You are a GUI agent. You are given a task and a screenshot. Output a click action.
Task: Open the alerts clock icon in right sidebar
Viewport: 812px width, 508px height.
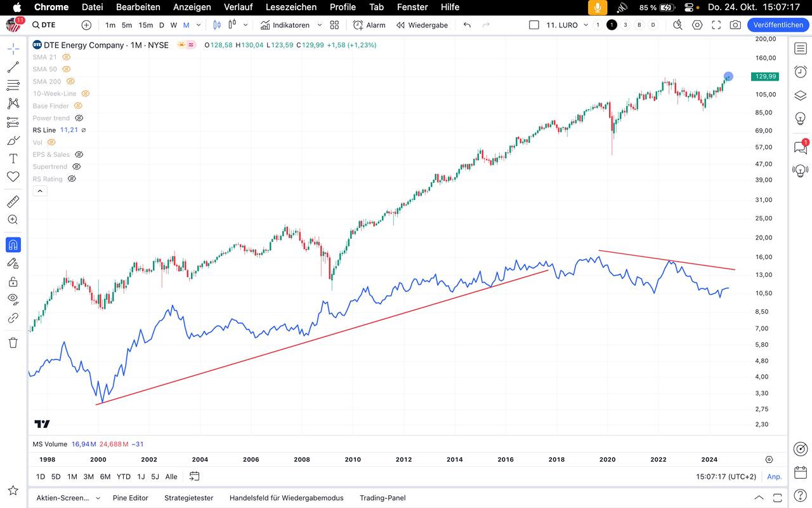pyautogui.click(x=801, y=72)
